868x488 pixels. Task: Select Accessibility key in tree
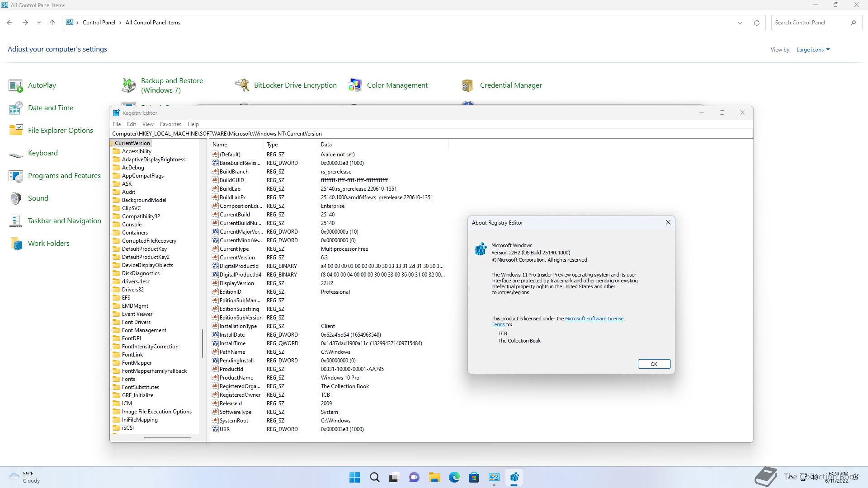(137, 151)
